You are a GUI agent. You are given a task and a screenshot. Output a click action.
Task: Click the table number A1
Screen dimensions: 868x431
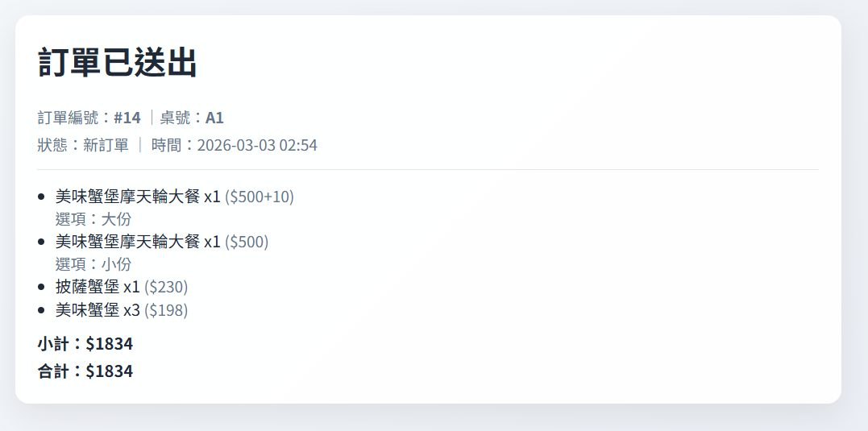pos(214,118)
